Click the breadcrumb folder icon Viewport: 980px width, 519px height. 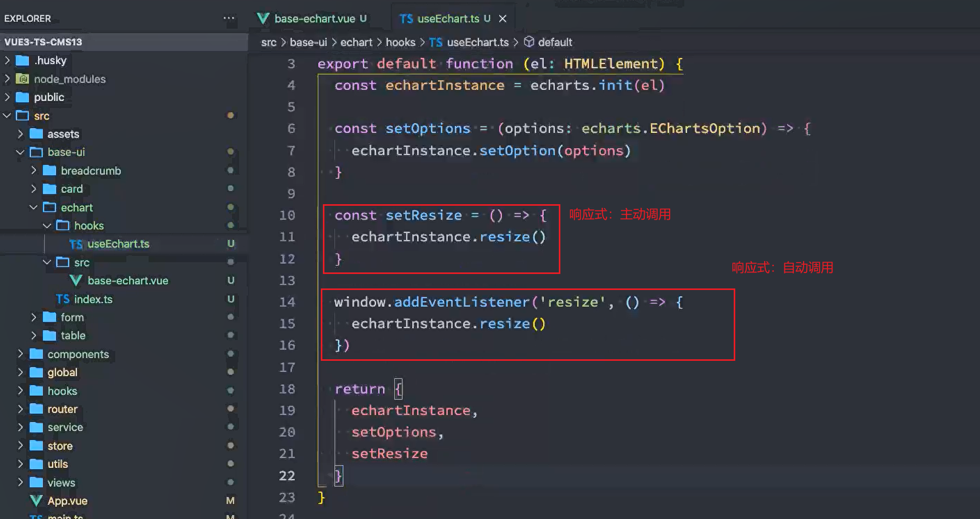[x=49, y=170]
